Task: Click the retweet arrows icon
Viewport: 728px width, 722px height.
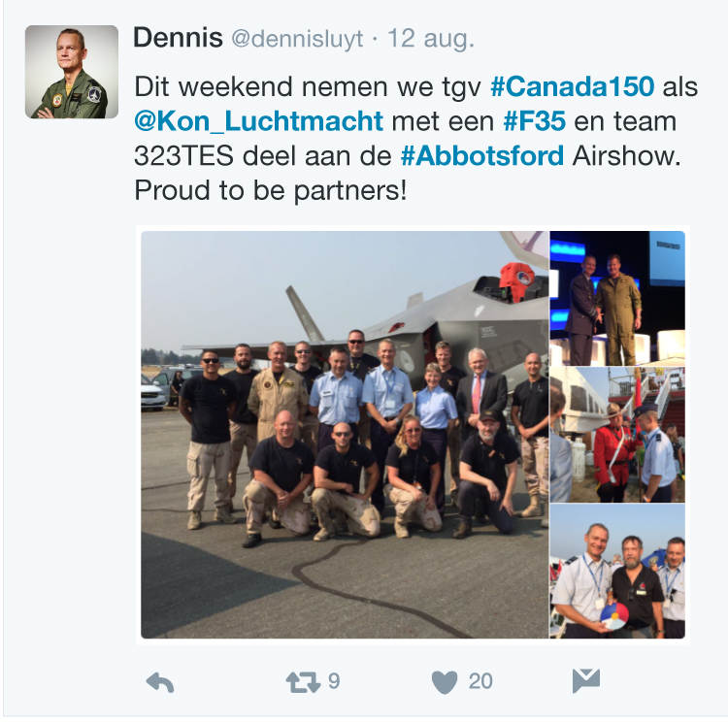Action: [303, 682]
